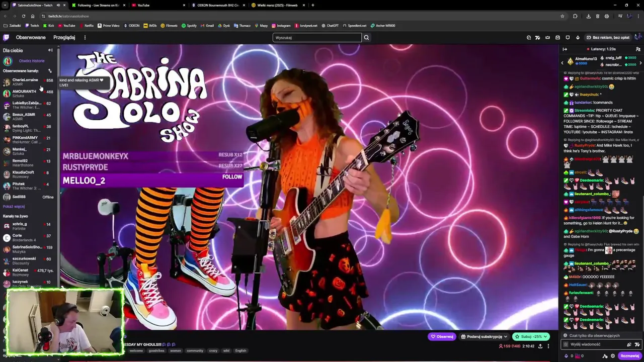This screenshot has height=362, width=644.
Task: Open the Get Bits diamond icon
Action: point(578,37)
